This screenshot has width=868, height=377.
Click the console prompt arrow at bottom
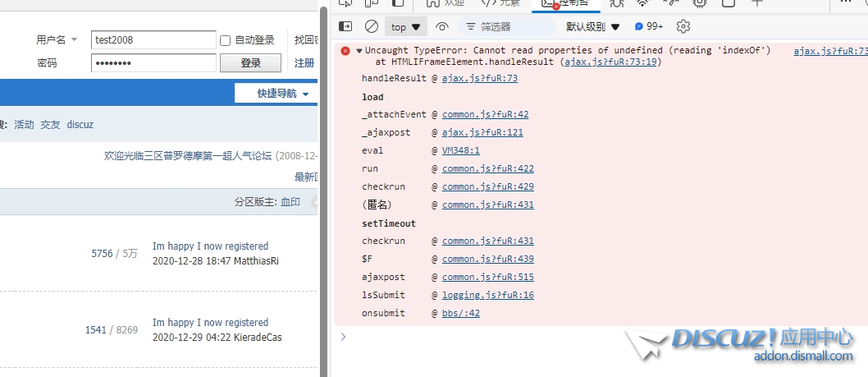coord(343,336)
